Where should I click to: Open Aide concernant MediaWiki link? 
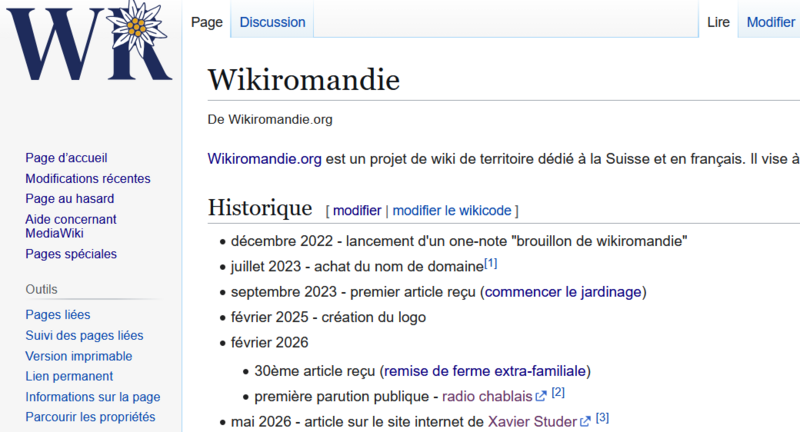point(71,226)
